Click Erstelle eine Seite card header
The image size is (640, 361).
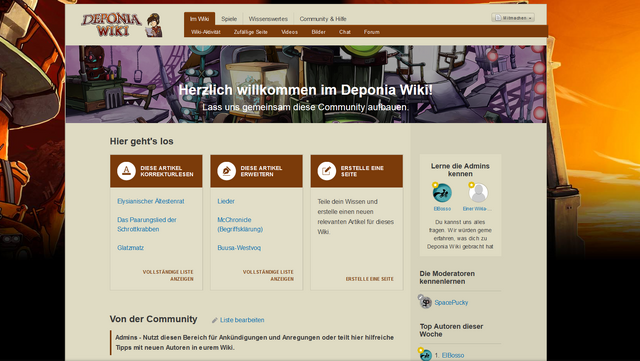coord(357,171)
